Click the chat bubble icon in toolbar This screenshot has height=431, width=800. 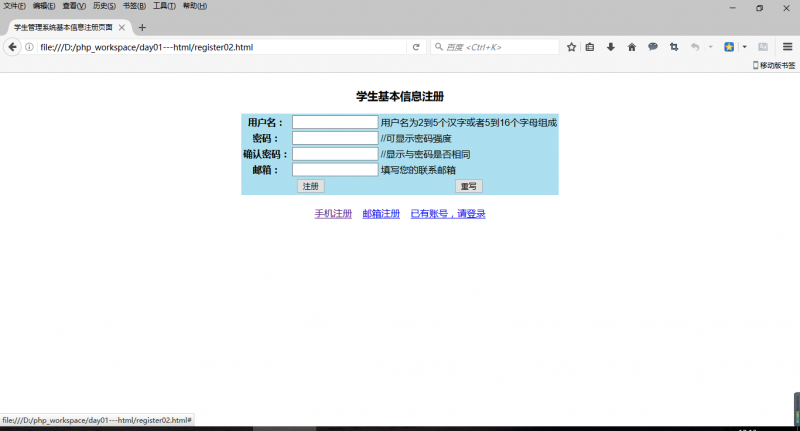[x=653, y=47]
